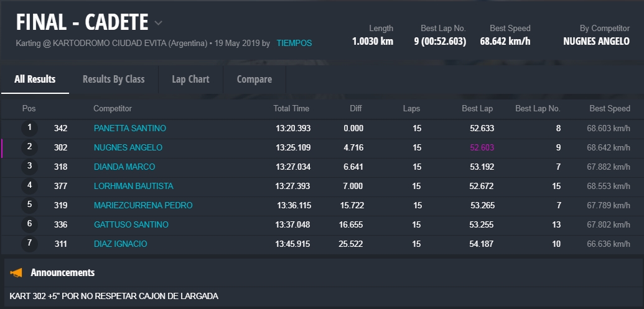Open the TIEMPOS organizer link
Screen dimensions: 644x309
(294, 44)
